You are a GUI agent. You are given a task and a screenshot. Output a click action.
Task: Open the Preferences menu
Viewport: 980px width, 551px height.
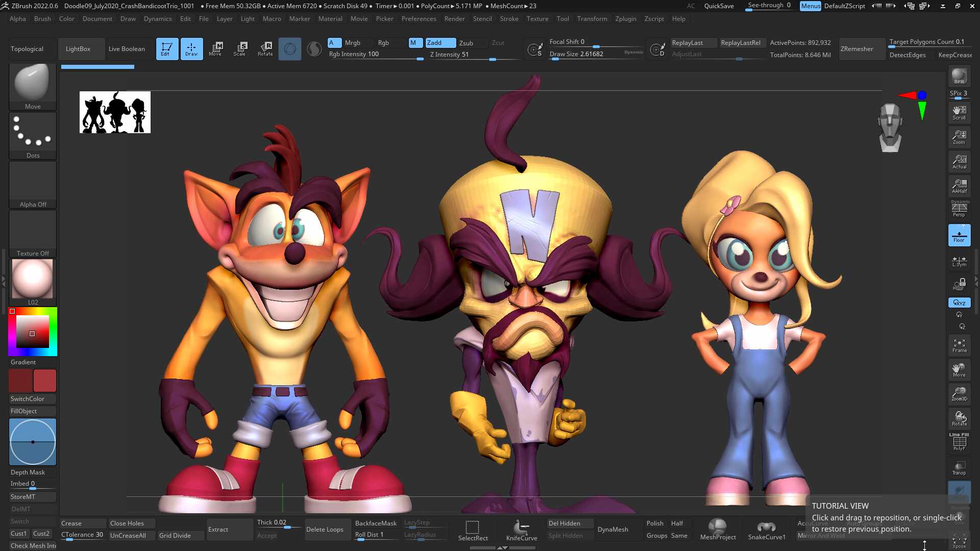419,19
